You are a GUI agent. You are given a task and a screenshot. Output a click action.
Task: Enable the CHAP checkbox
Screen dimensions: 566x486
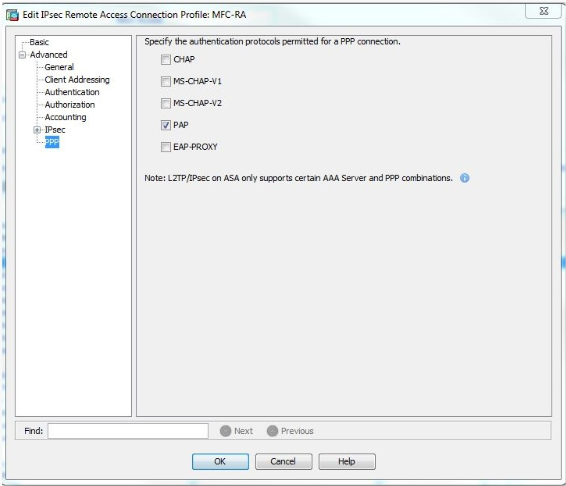pos(166,60)
